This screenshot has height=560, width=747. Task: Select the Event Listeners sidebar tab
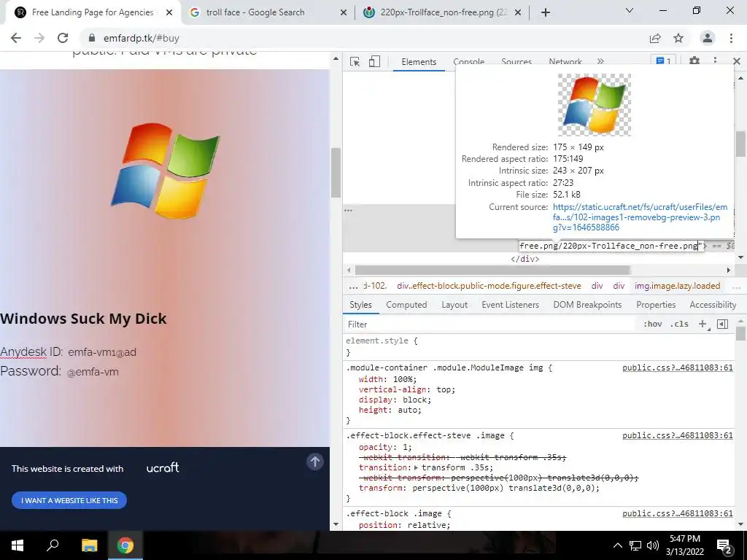click(510, 305)
